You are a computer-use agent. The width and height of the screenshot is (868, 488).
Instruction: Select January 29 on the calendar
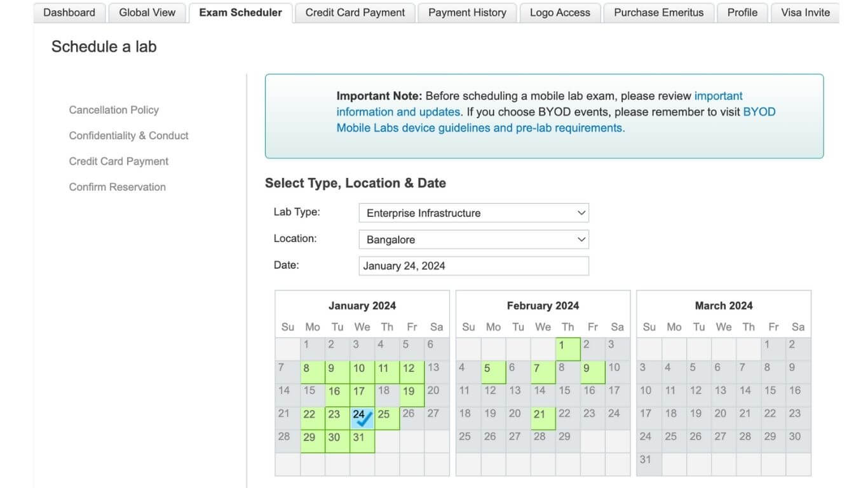(x=310, y=437)
